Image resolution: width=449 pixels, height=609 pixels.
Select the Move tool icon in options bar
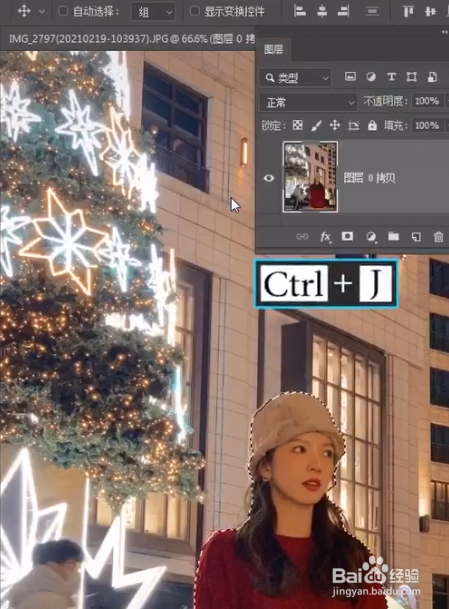click(24, 11)
